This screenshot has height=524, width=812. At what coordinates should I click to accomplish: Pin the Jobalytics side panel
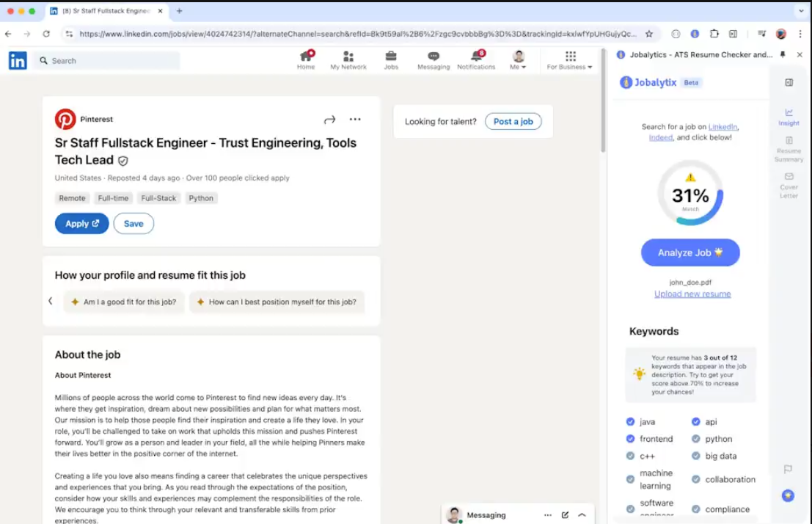tap(783, 54)
